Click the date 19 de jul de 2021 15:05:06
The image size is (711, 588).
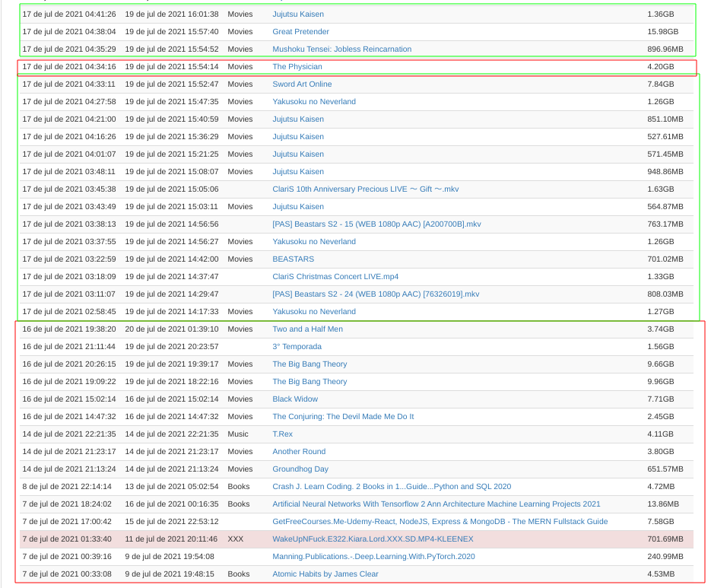[172, 189]
